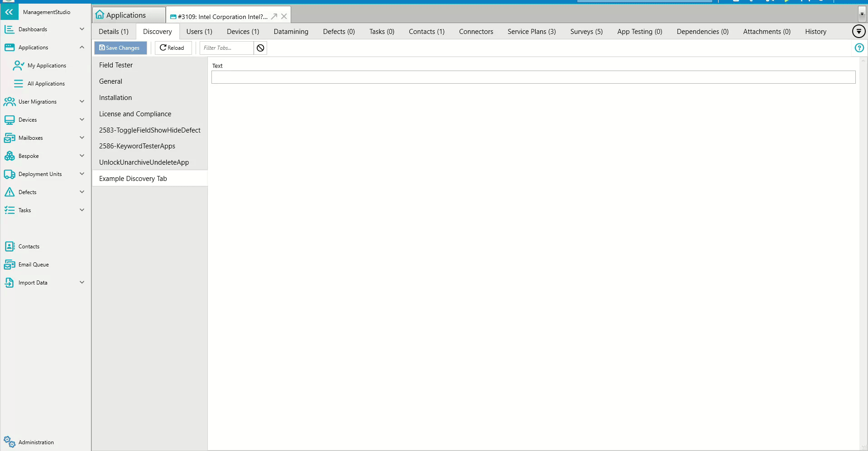Close the #3109 Intel Corporation tab
868x451 pixels.
point(284,16)
